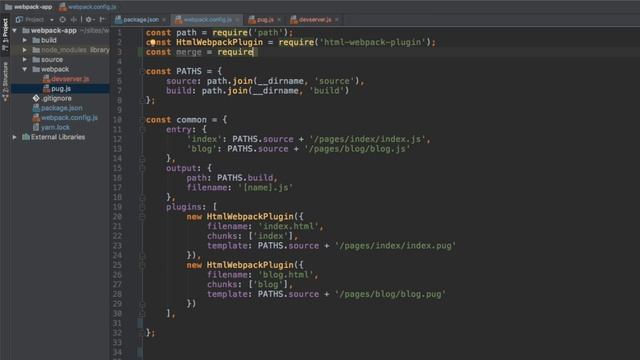640x360 pixels.
Task: Select devserver.js in the project tree
Action: tap(70, 79)
